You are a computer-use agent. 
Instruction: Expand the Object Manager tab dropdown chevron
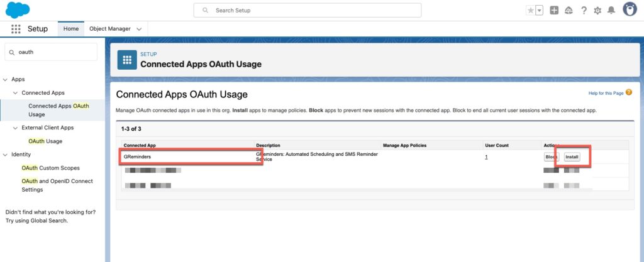[x=139, y=29]
